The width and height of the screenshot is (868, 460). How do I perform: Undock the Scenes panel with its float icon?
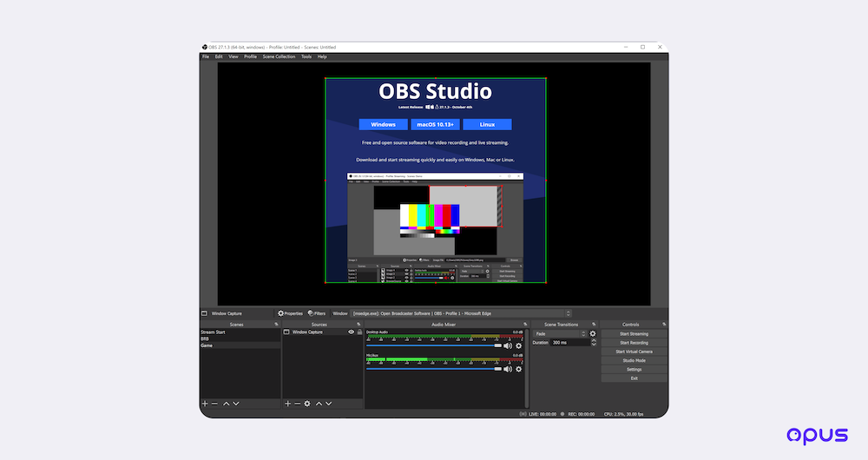(x=276, y=325)
